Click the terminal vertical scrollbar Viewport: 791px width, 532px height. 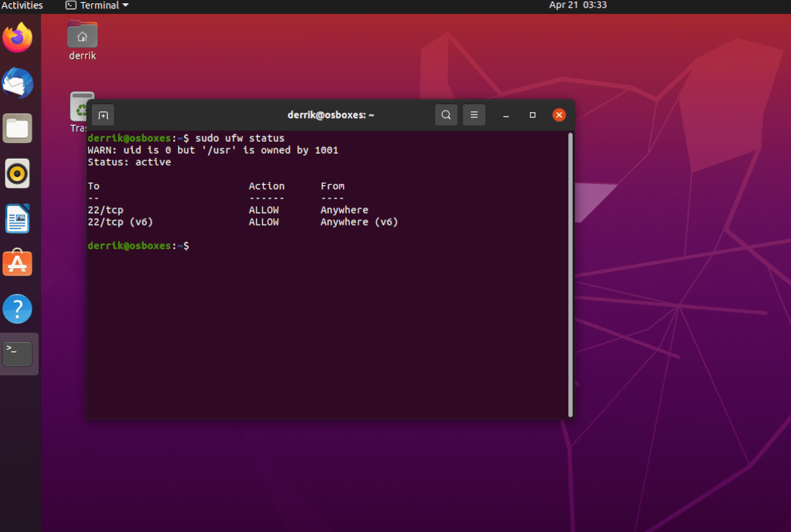click(570, 274)
